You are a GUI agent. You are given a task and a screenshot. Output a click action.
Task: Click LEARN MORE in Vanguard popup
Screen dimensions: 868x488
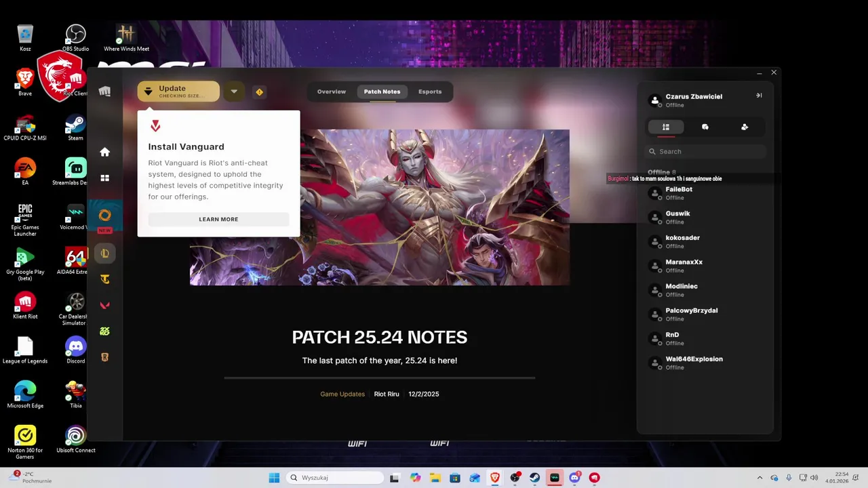point(218,219)
